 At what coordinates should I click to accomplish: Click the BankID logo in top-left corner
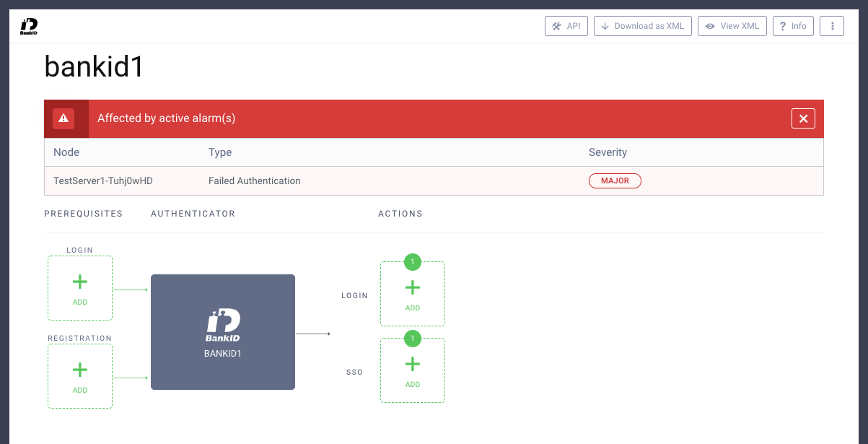29,27
